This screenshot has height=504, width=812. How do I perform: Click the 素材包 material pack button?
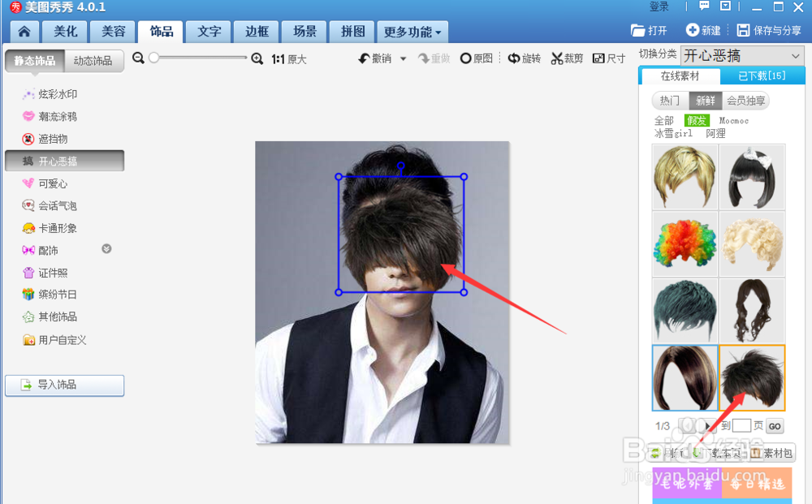click(x=771, y=454)
